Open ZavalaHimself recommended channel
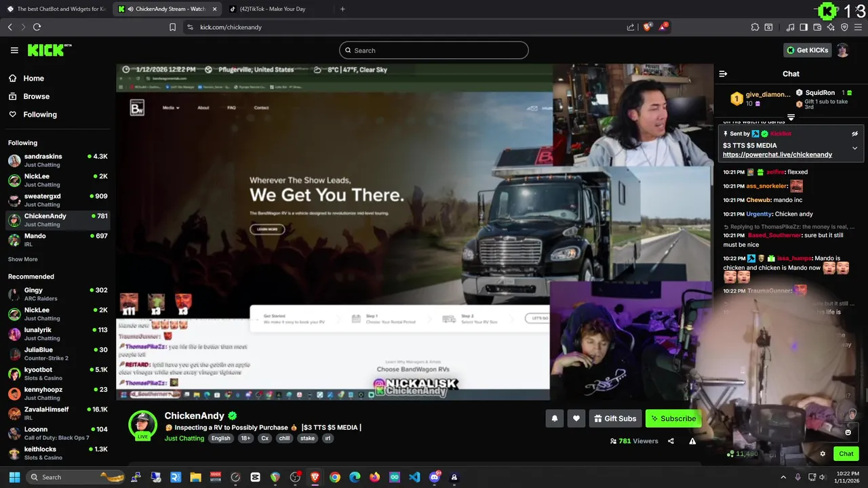Viewport: 868px width, 488px height. click(x=58, y=413)
